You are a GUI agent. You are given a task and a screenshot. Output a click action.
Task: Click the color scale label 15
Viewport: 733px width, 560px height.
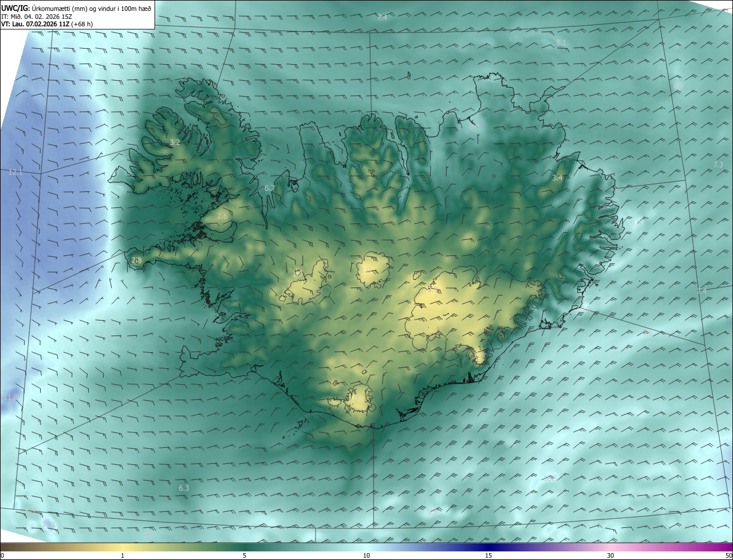click(488, 556)
